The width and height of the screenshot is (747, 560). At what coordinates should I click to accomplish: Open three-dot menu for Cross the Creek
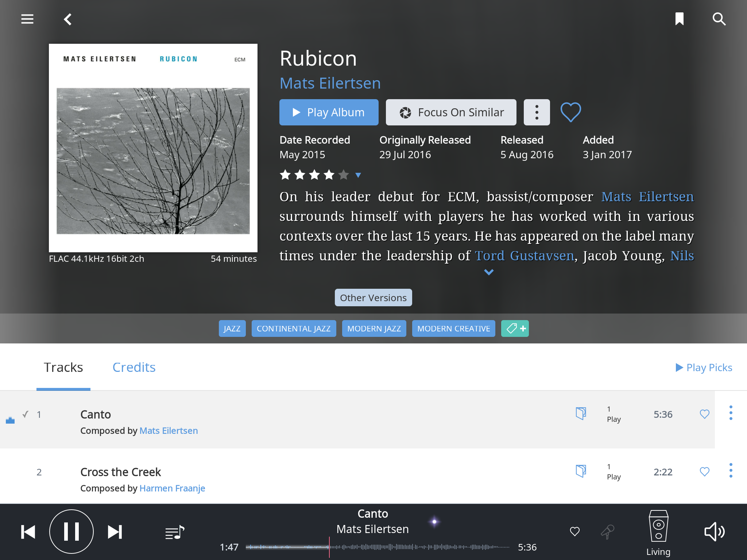(x=731, y=470)
